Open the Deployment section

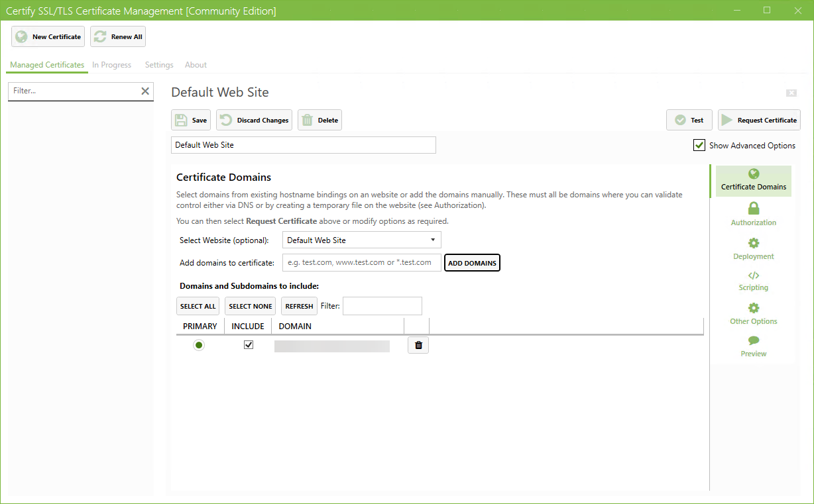point(754,248)
